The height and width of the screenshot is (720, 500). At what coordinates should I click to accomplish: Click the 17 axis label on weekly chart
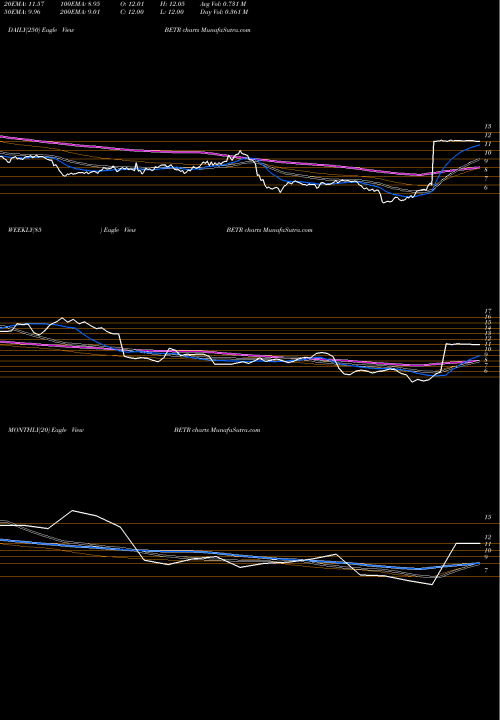pos(488,311)
